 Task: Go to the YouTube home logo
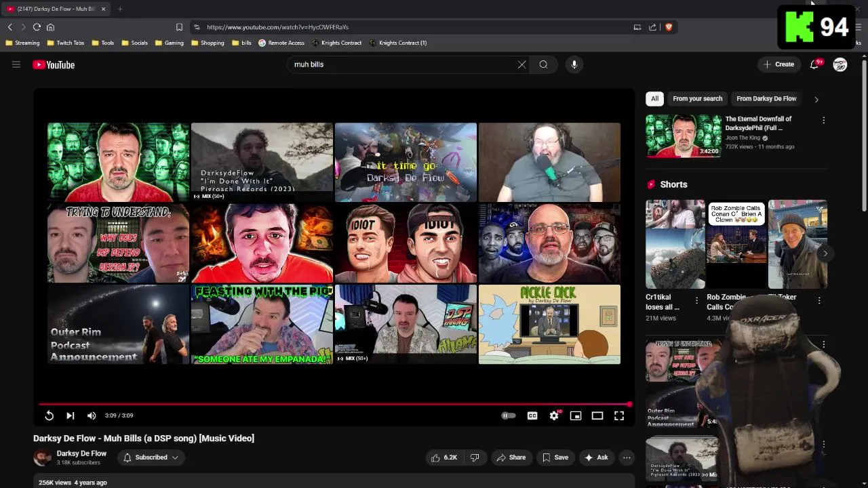point(54,64)
